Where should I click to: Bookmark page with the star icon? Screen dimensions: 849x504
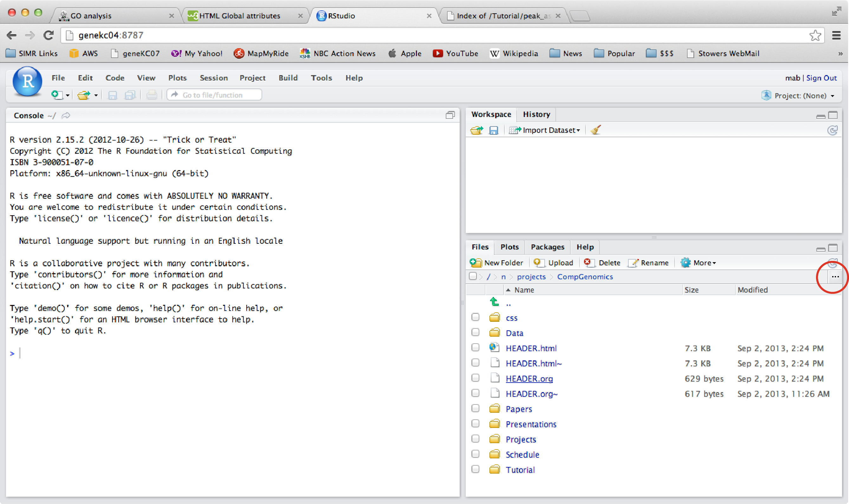815,35
